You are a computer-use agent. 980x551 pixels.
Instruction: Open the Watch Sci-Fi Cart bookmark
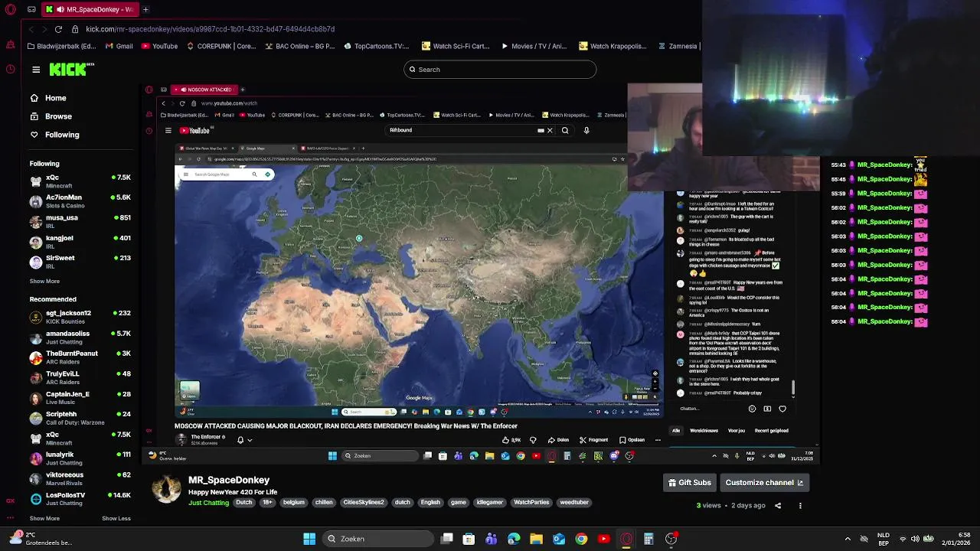pos(455,46)
